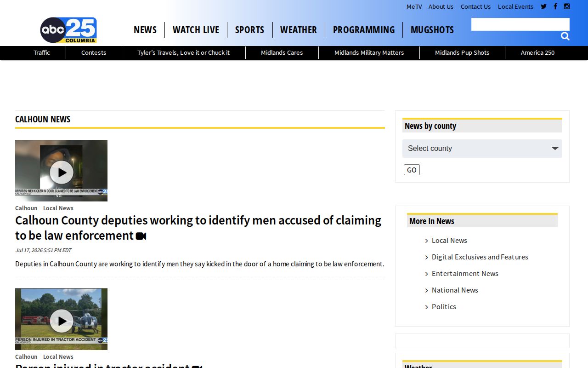This screenshot has width=588, height=368.
Task: Open the MUGSHOTS menu
Action: 432,30
